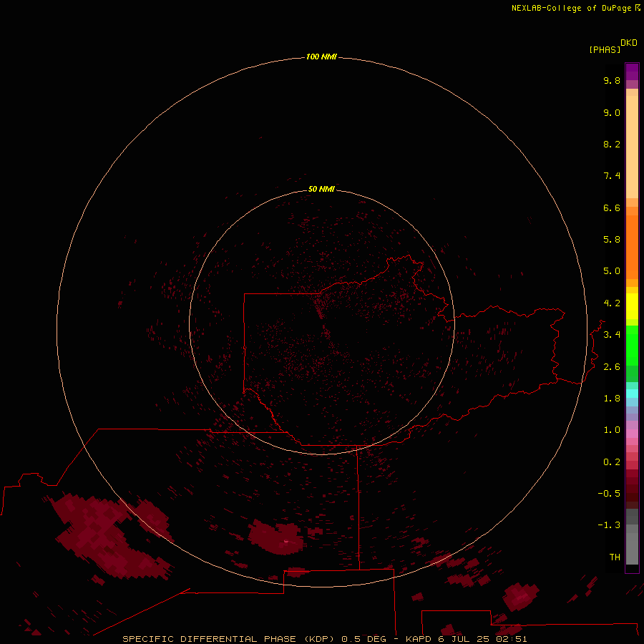Click the DKD legend unit label
The width and height of the screenshot is (644, 644).
point(629,43)
